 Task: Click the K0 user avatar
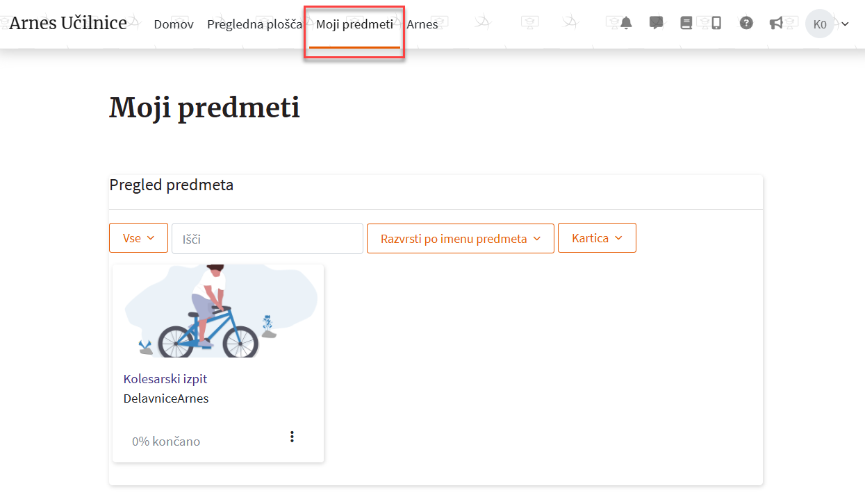[819, 24]
